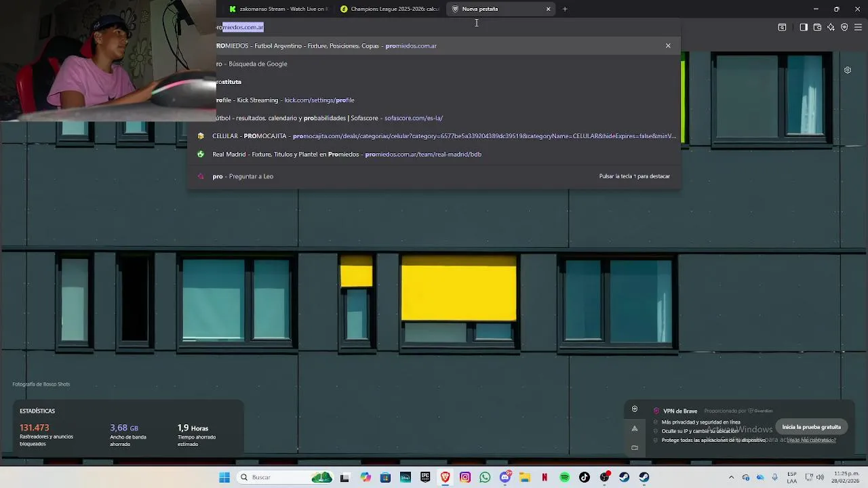Choose the Kick Streaming profile suggestion
This screenshot has width=868, height=488.
click(434, 100)
